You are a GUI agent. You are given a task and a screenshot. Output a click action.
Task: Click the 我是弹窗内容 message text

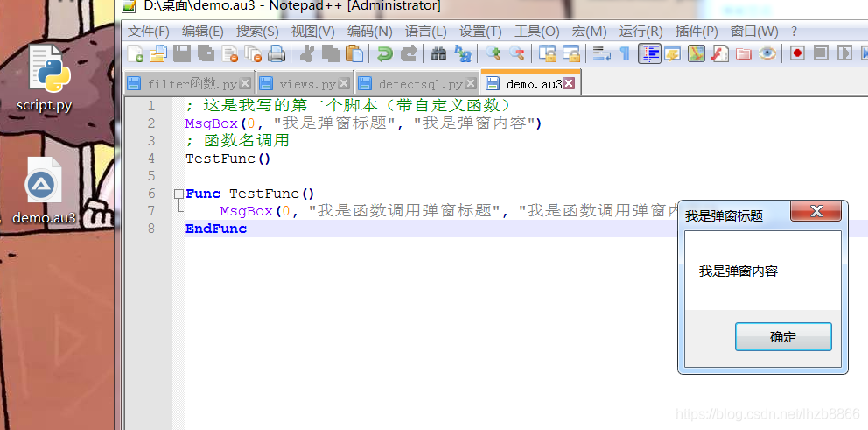738,271
